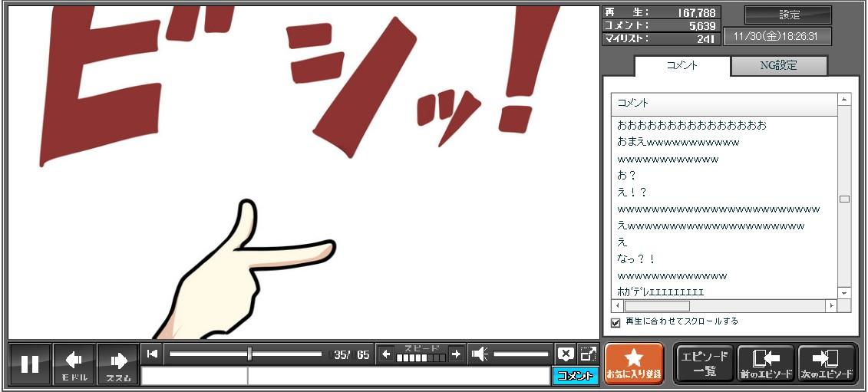868x392 pixels.
Task: Open the episode list (エピソード一覧)
Action: (x=705, y=364)
